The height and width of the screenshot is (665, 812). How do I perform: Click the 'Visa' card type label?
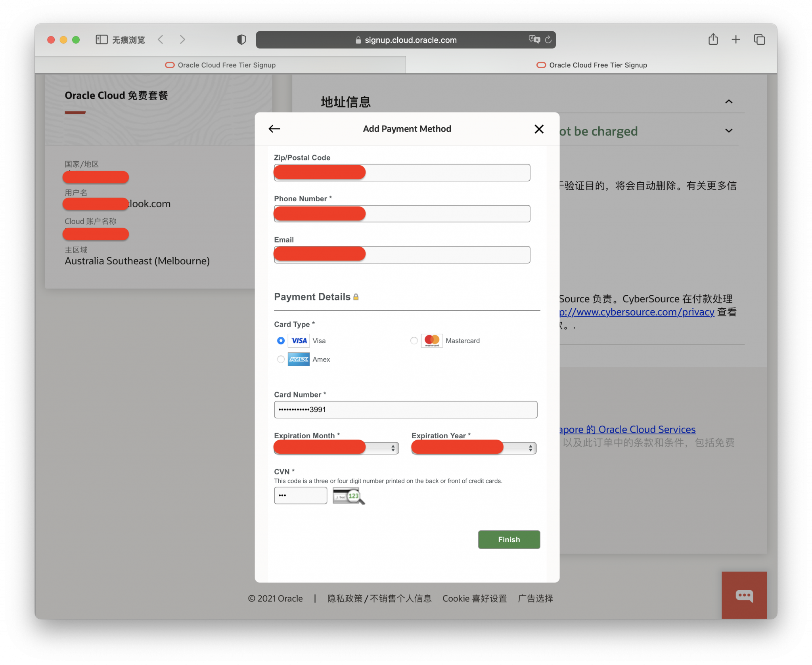tap(319, 341)
